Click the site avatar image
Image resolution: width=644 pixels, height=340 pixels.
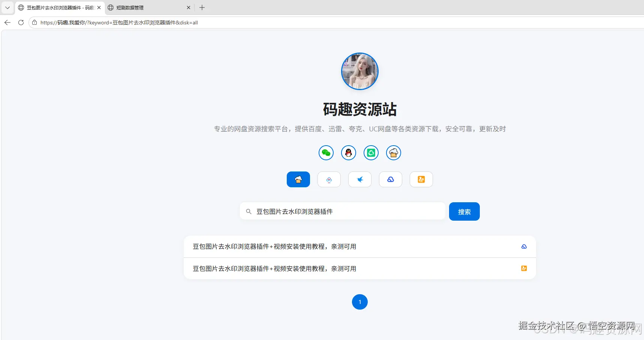pos(360,71)
